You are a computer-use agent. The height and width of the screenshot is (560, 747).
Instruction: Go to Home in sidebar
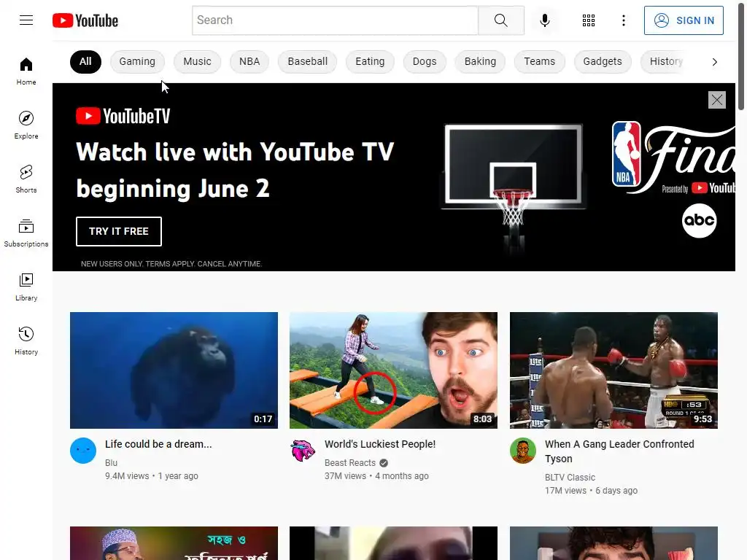click(26, 71)
